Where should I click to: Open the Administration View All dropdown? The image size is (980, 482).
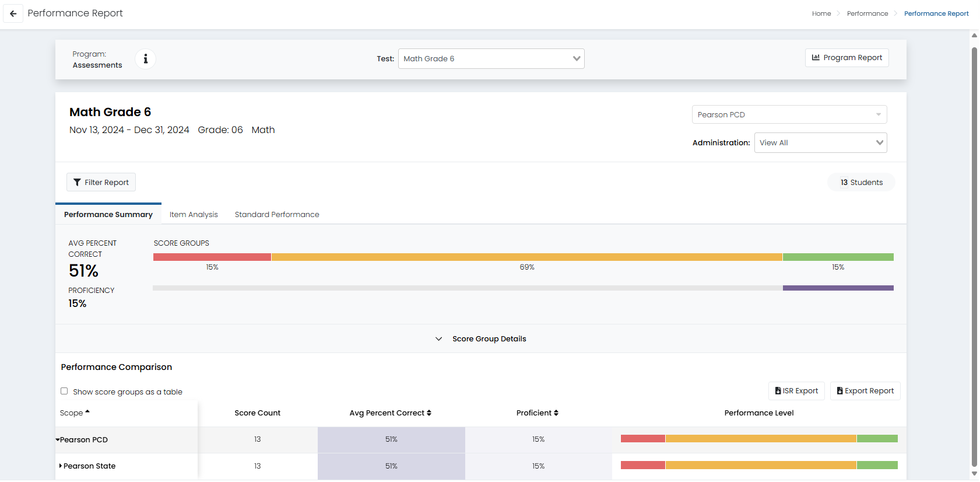(x=820, y=142)
